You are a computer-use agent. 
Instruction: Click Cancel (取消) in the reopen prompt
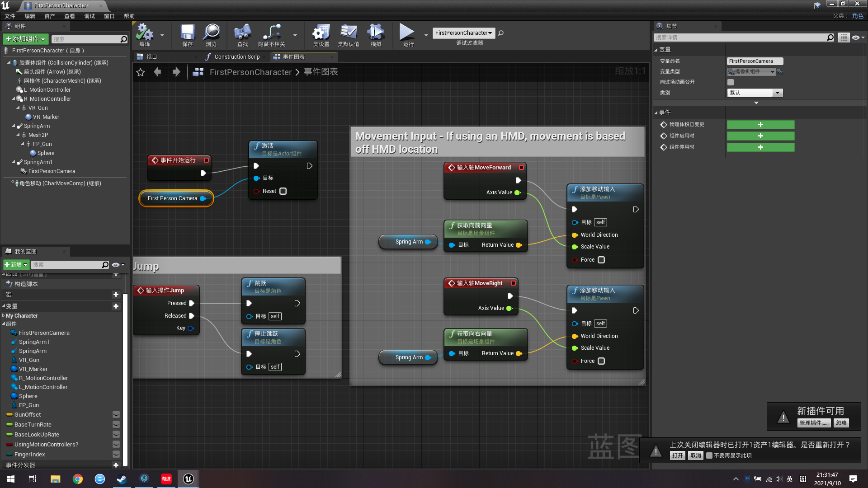coord(696,455)
